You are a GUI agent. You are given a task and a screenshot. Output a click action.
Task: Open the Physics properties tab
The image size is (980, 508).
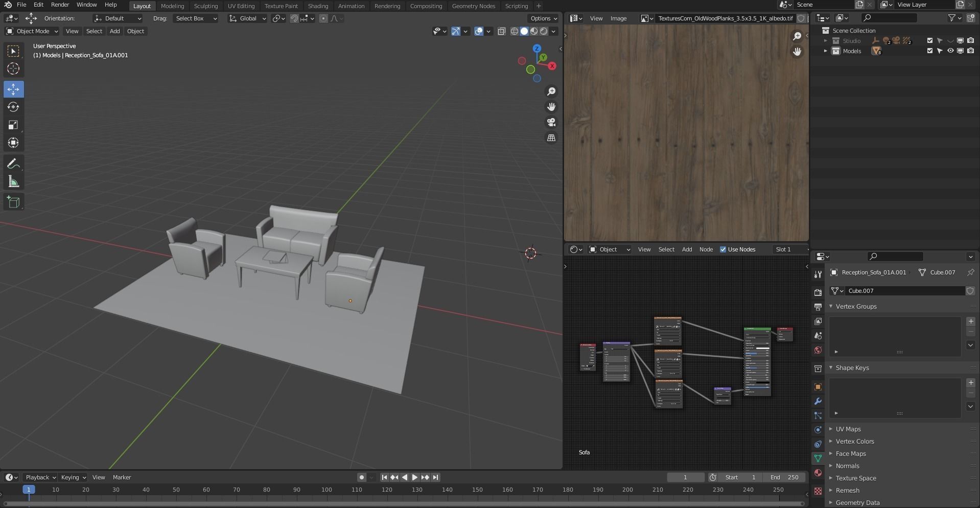coord(818,430)
